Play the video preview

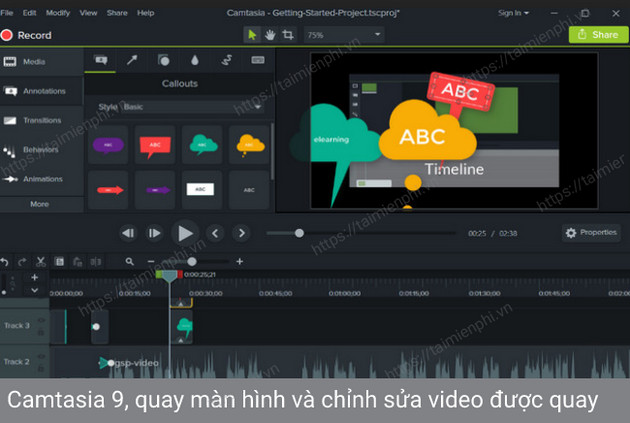click(x=185, y=233)
